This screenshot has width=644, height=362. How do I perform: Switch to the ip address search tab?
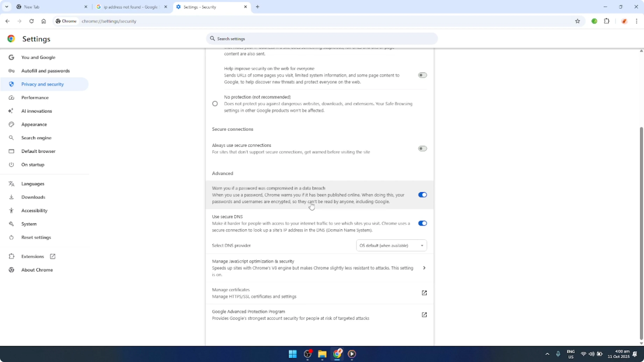130,7
